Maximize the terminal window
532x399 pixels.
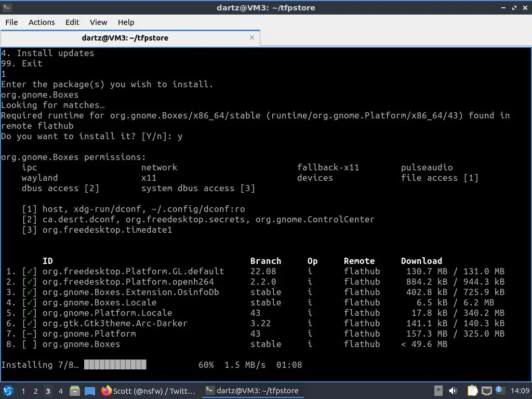pos(514,7)
